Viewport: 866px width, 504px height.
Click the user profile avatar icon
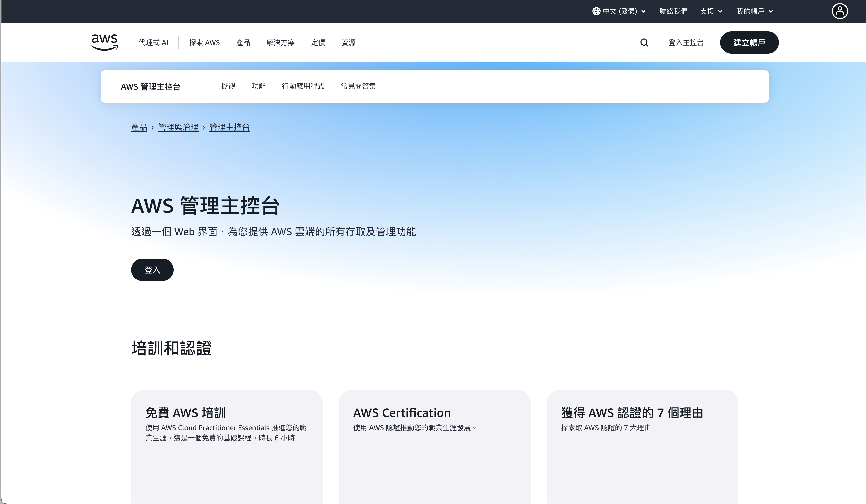839,11
